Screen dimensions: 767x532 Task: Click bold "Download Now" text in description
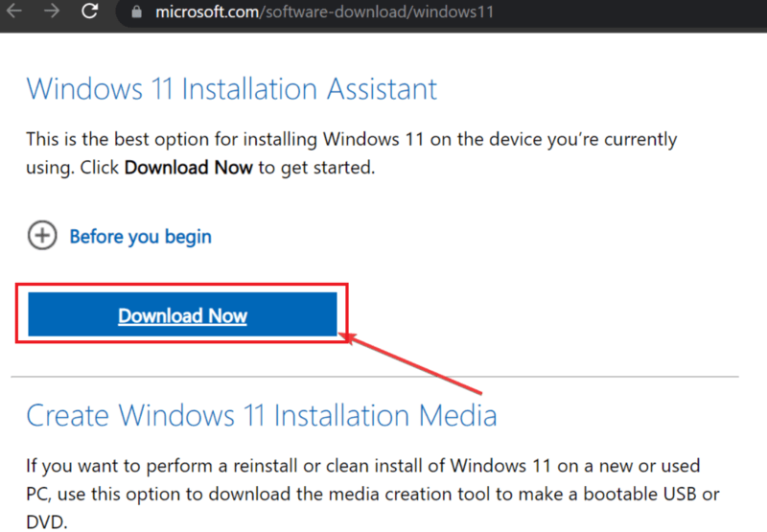[x=188, y=167]
